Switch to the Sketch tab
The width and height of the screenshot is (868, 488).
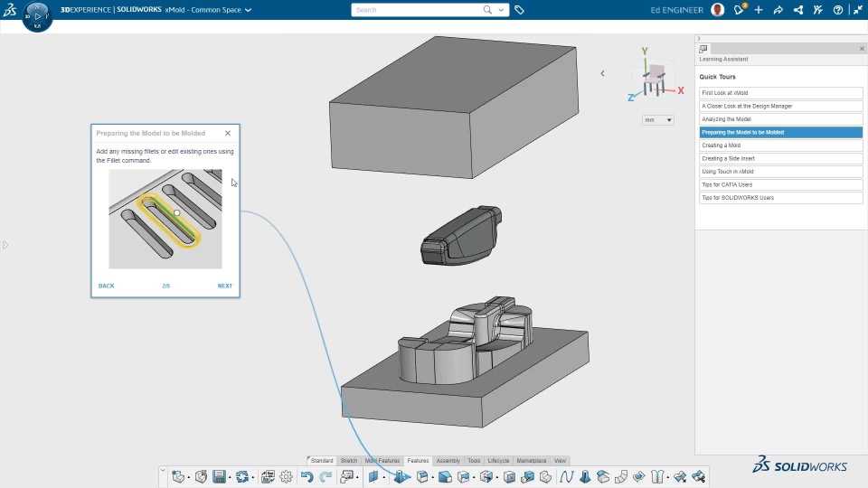point(349,460)
